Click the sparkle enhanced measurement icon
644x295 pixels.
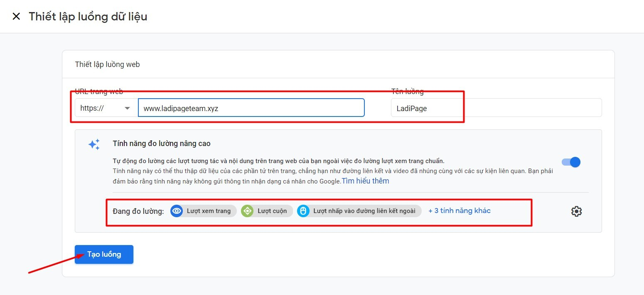tap(94, 144)
